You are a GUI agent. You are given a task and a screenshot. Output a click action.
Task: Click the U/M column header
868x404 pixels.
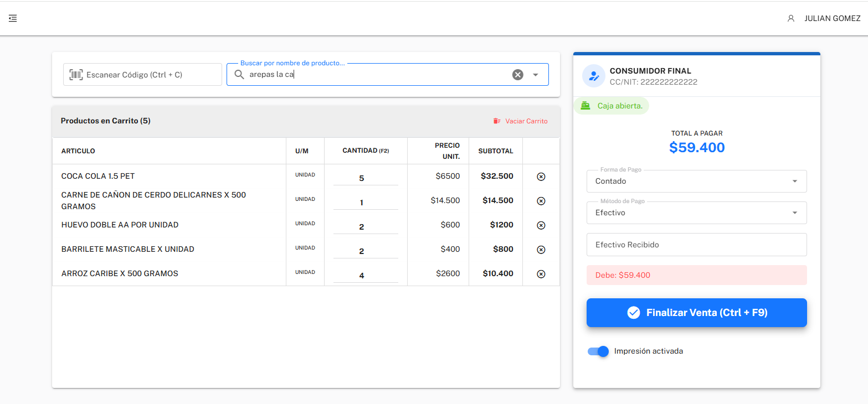pos(302,151)
